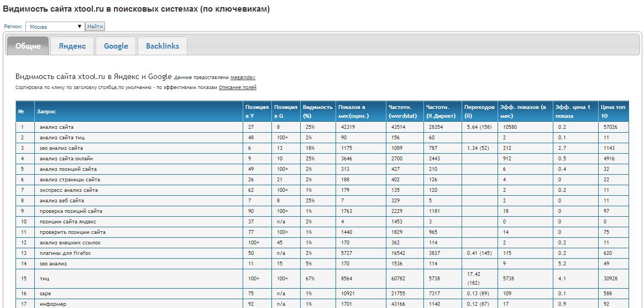This screenshot has height=308, width=644.
Task: Open the Яндекс tab
Action: click(72, 46)
